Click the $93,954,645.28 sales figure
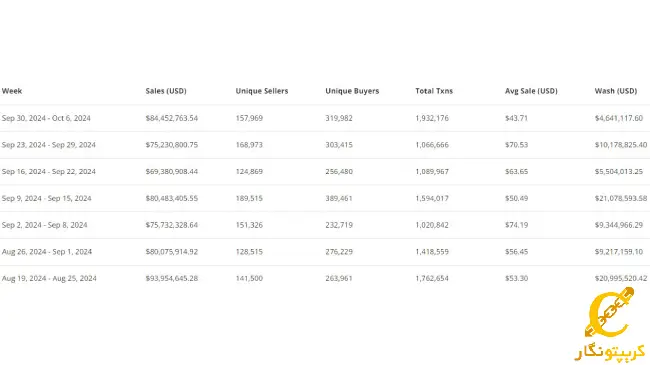The image size is (650, 365). click(x=172, y=278)
